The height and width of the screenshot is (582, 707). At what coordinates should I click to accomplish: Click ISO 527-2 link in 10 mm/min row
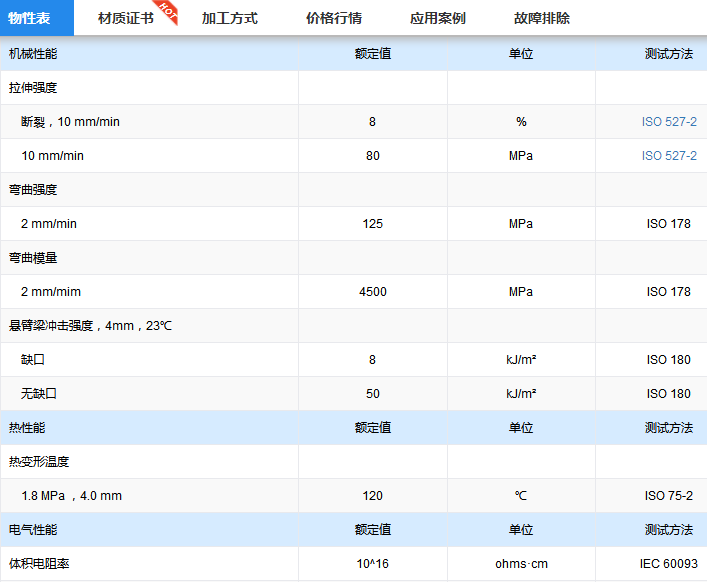click(x=668, y=156)
